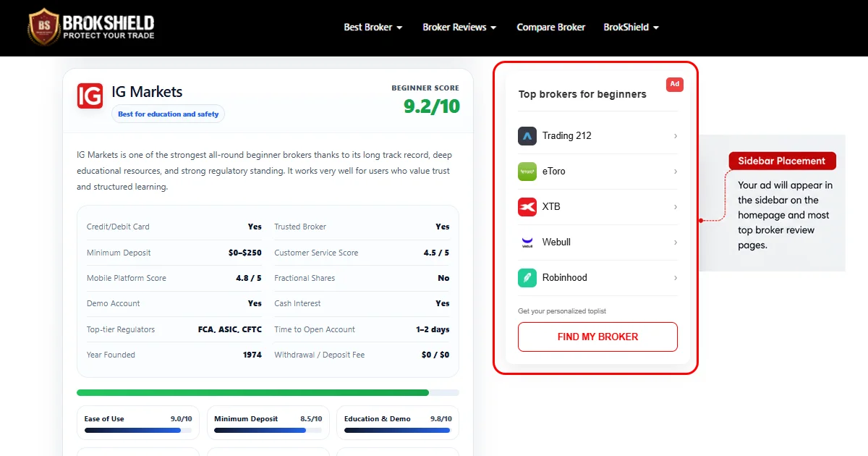
Task: Click the 1–2 days account opening value
Action: (x=433, y=329)
